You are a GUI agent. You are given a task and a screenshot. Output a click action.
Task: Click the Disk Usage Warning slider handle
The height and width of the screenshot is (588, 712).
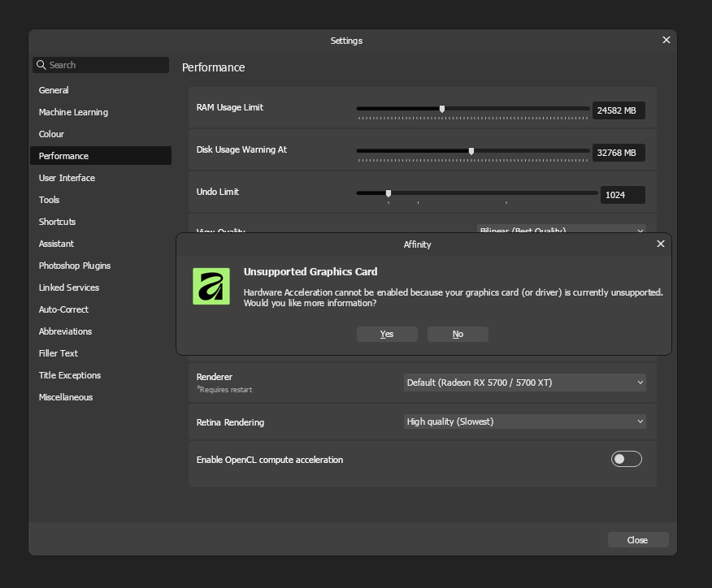[471, 150]
